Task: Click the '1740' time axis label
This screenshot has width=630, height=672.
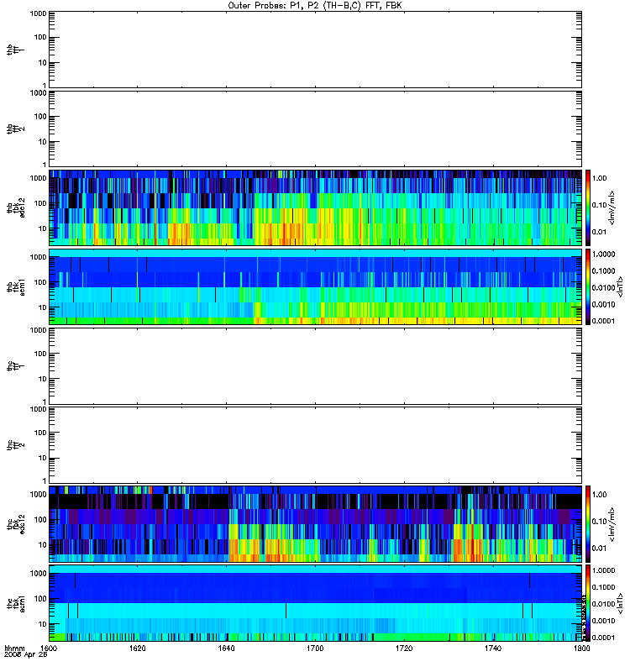Action: tap(493, 648)
